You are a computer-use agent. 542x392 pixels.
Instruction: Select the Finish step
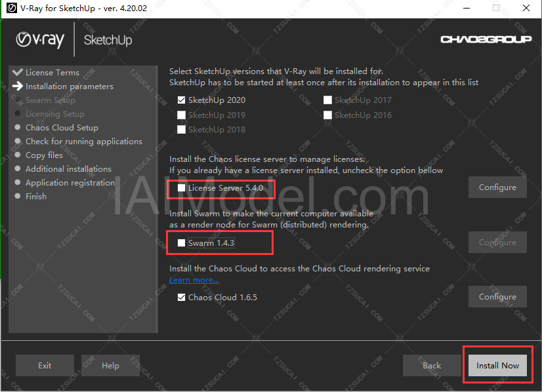click(36, 196)
